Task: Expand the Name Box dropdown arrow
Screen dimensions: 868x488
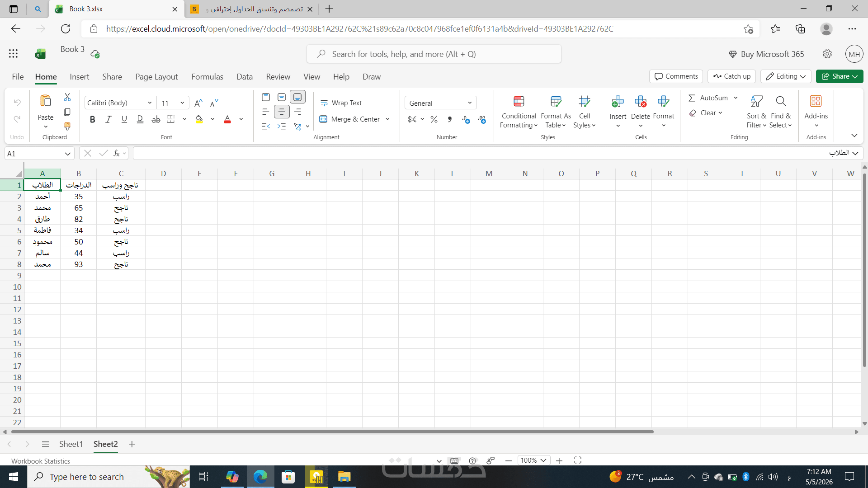Action: pyautogui.click(x=67, y=154)
